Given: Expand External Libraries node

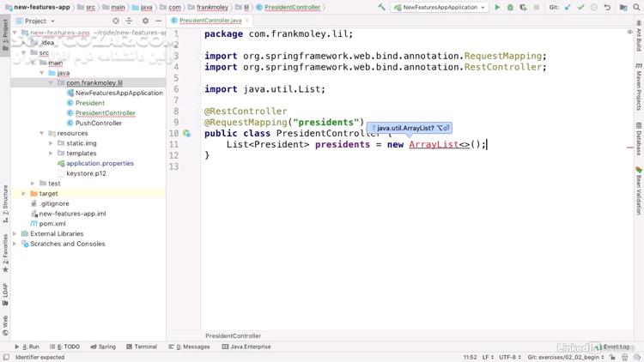Looking at the screenshot, I should click(15, 234).
